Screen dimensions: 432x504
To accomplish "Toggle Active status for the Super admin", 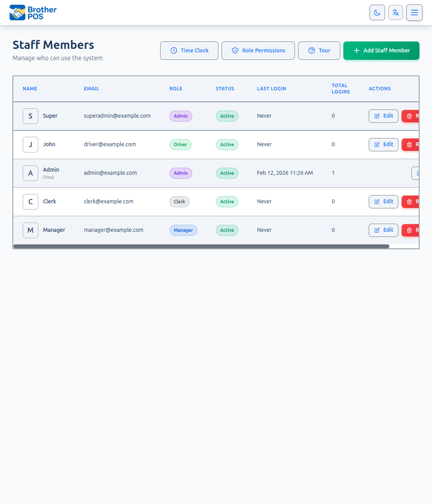I will pyautogui.click(x=227, y=116).
